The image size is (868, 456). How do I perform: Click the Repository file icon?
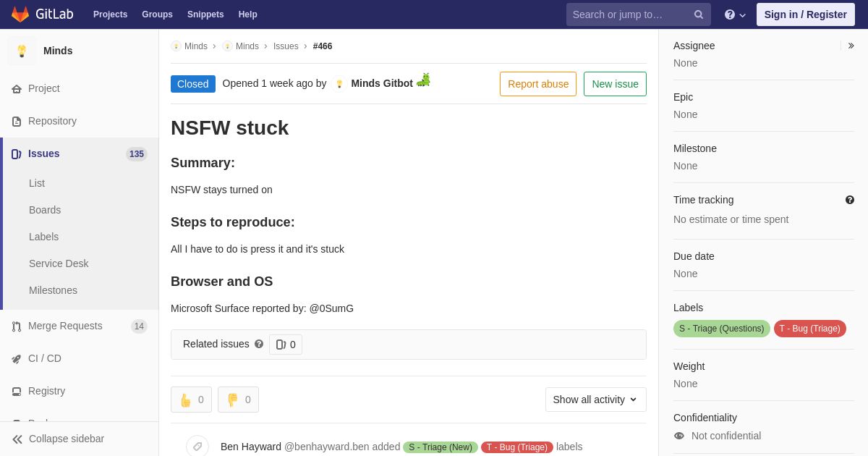pos(17,122)
